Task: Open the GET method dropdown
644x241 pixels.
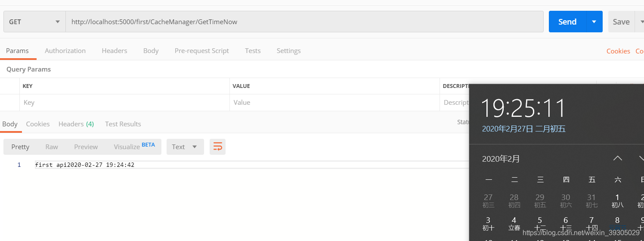Action: [x=34, y=22]
